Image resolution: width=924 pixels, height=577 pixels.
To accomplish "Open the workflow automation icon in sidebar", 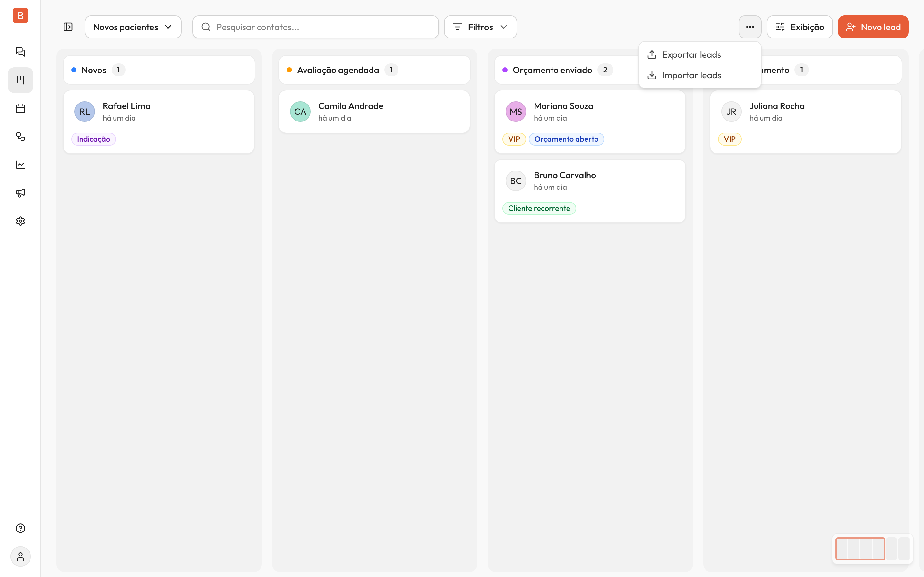I will [x=20, y=137].
